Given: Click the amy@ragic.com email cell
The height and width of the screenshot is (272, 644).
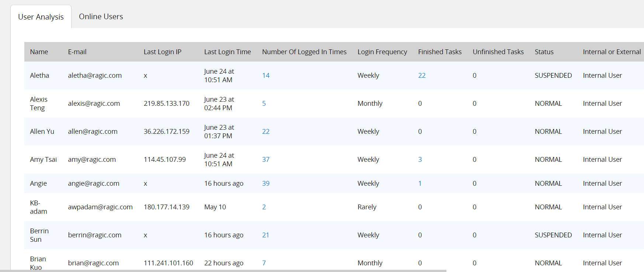Looking at the screenshot, I should [x=92, y=160].
